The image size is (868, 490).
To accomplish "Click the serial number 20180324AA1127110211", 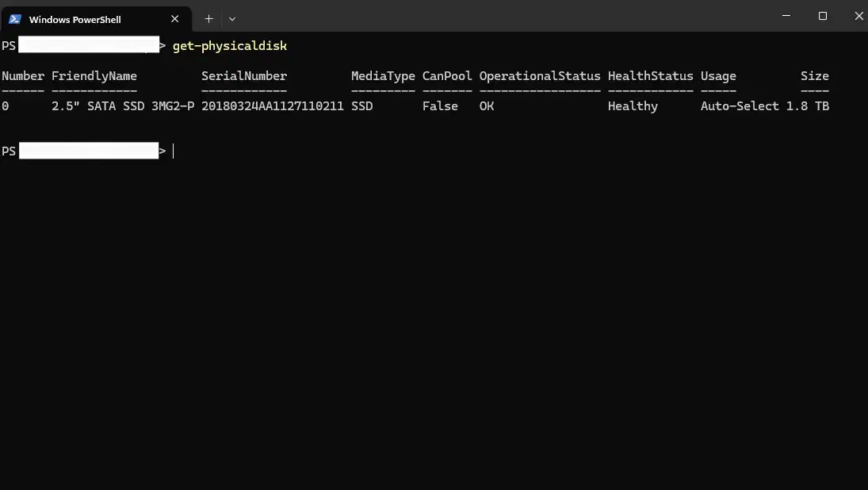I will click(x=273, y=106).
